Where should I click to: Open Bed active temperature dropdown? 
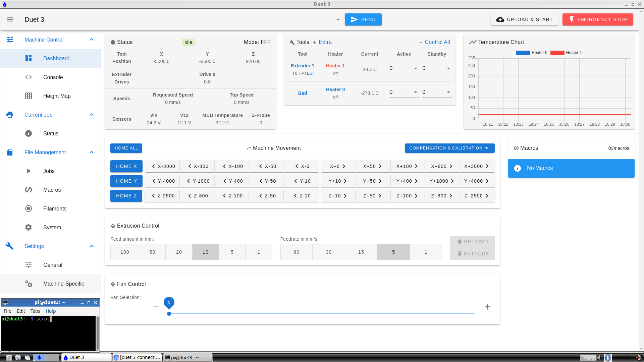416,92
